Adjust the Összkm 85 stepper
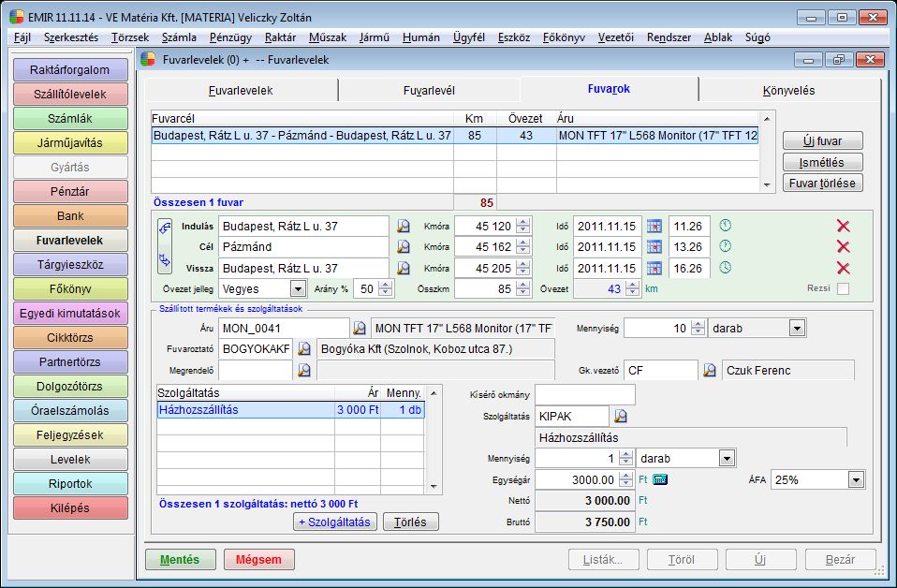 [x=522, y=289]
